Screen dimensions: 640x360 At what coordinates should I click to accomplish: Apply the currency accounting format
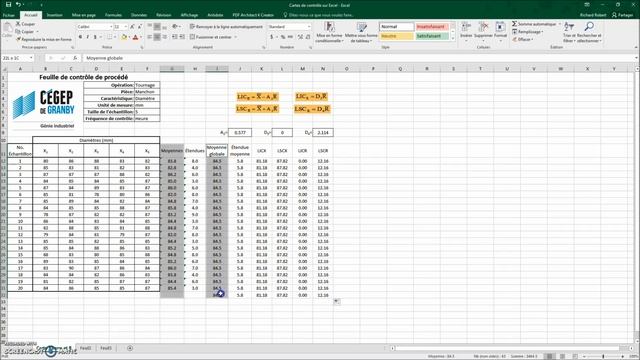(271, 37)
